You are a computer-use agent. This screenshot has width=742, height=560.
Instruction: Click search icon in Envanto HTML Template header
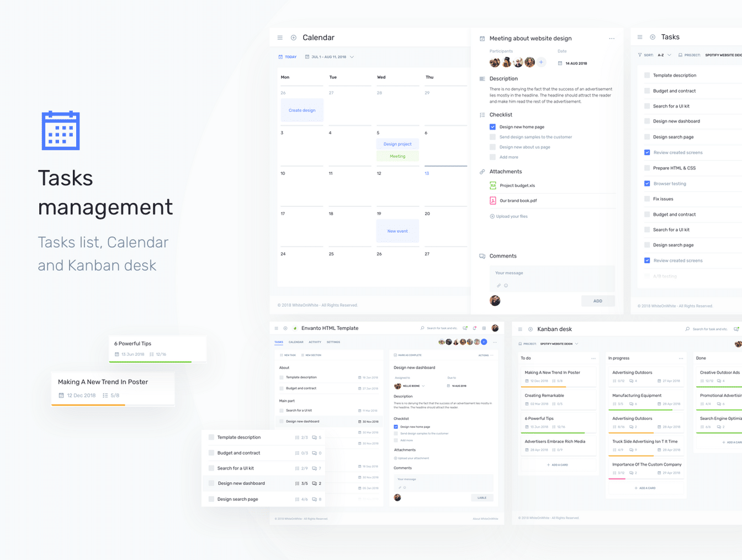click(422, 328)
